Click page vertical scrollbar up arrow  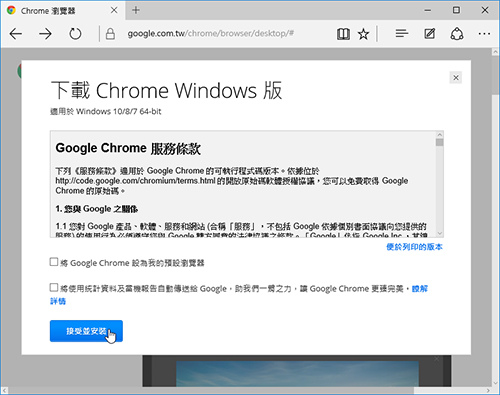(x=495, y=52)
